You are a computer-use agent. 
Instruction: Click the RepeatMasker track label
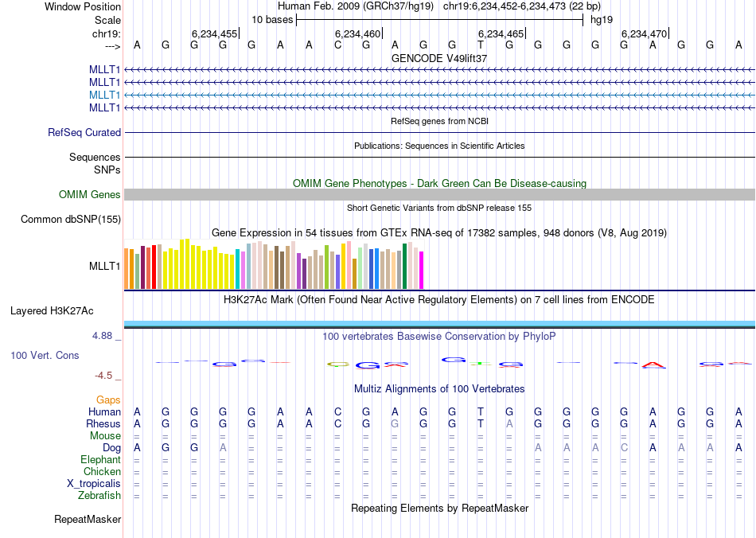coord(88,520)
